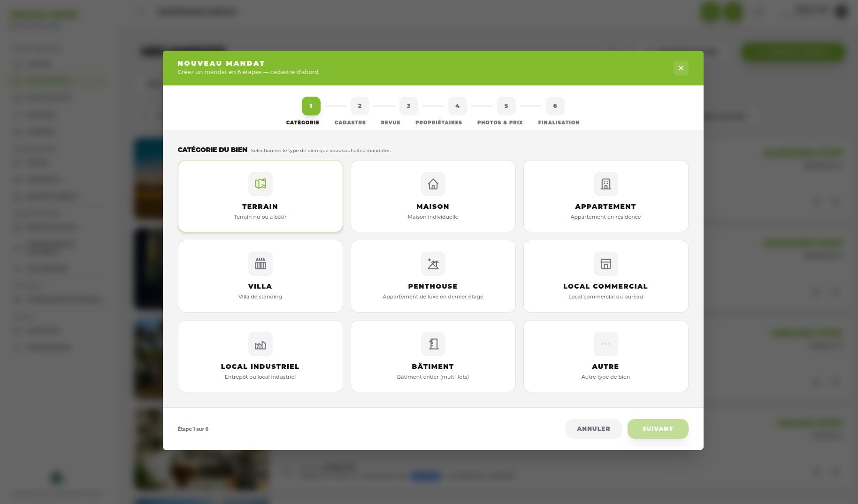This screenshot has height=504, width=858.
Task: Select the Autre three-dots icon
Action: pyautogui.click(x=606, y=344)
